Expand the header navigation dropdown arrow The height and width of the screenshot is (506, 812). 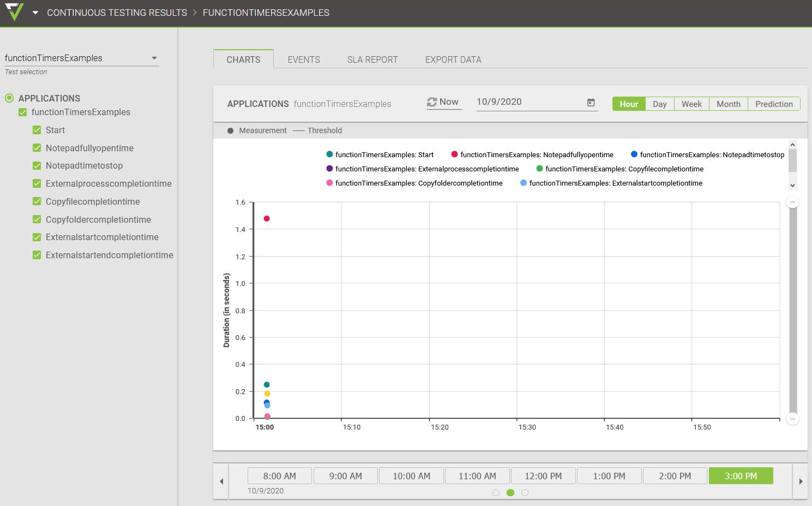pos(35,13)
